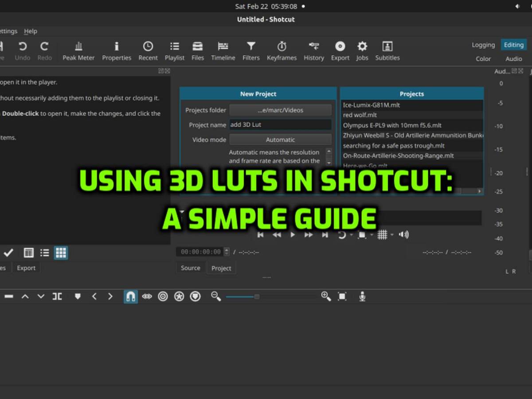Viewport: 532px width, 399px height.
Task: Open the Properties panel
Action: click(x=117, y=51)
